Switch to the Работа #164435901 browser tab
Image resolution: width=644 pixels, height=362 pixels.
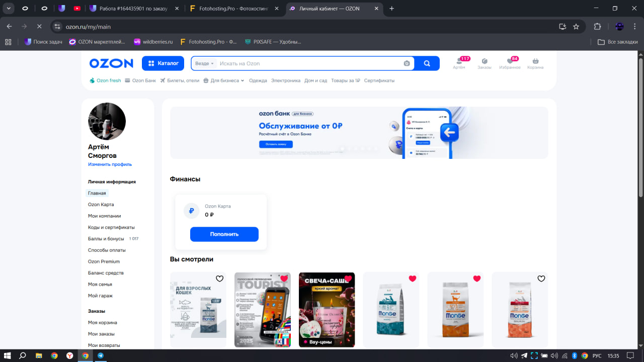click(x=133, y=9)
